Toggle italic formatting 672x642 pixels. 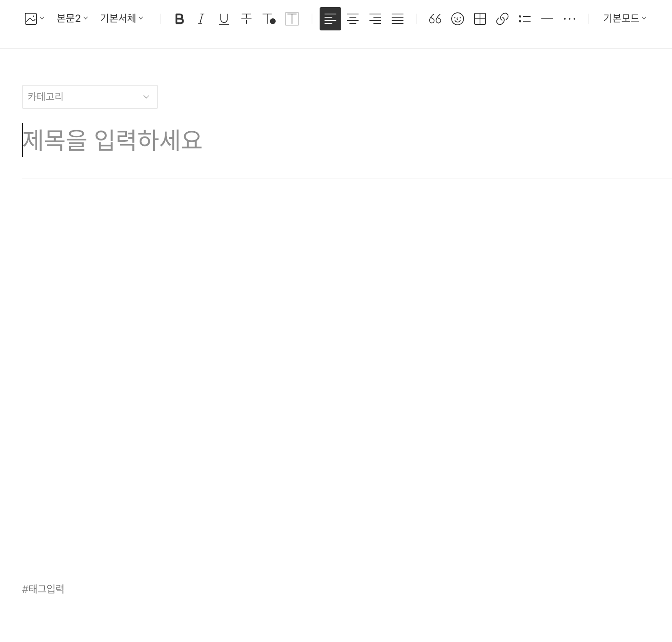coord(201,19)
